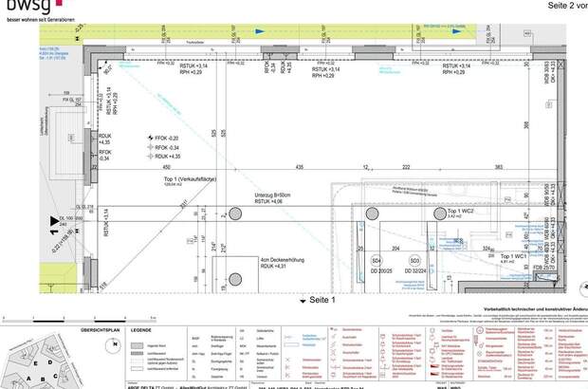Click the black section marker triangle labelled 1
588x389 pixels.
55,221
